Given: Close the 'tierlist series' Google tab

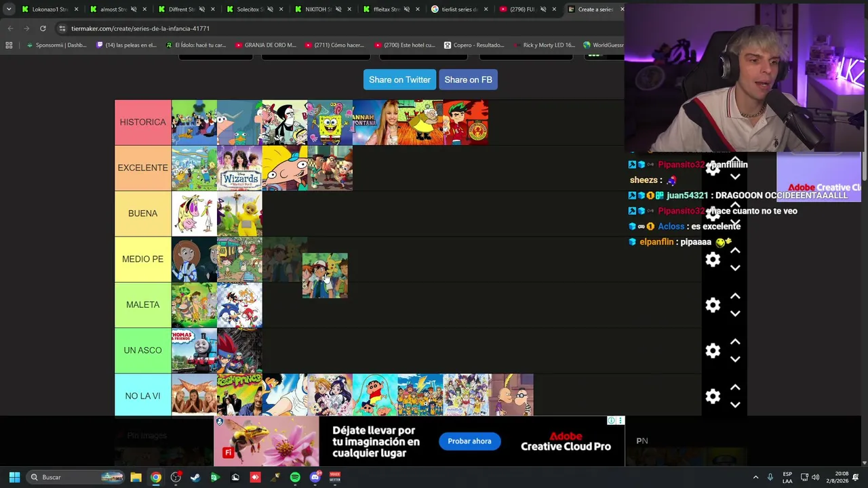Looking at the screenshot, I should pos(486,9).
